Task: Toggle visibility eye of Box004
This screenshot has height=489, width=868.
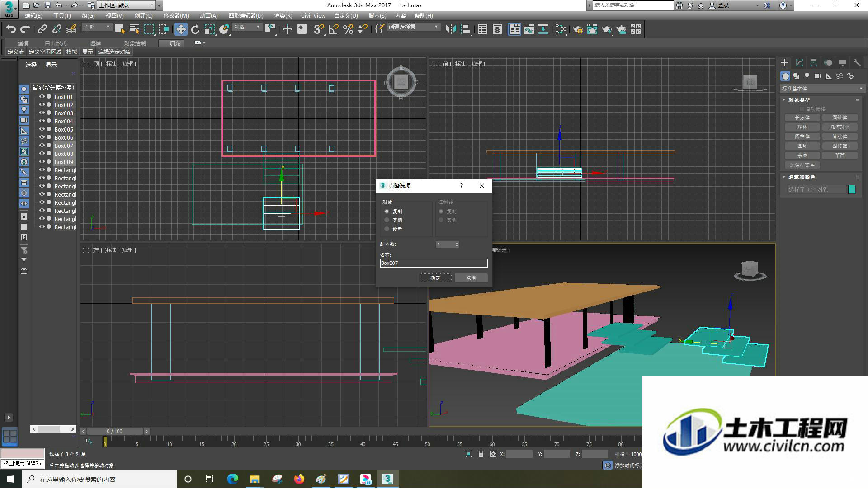Action: (42, 121)
